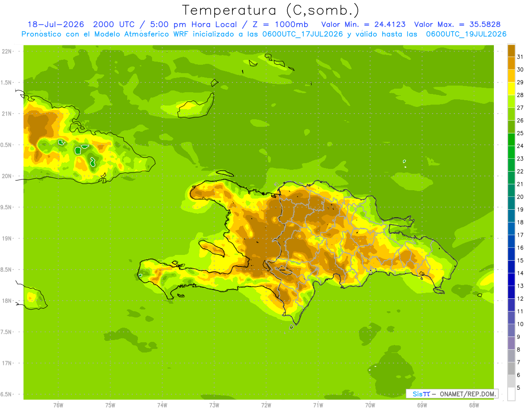The width and height of the screenshot is (532, 411).
Task: Click the "68W" longitude axis label
Action: coord(474,406)
